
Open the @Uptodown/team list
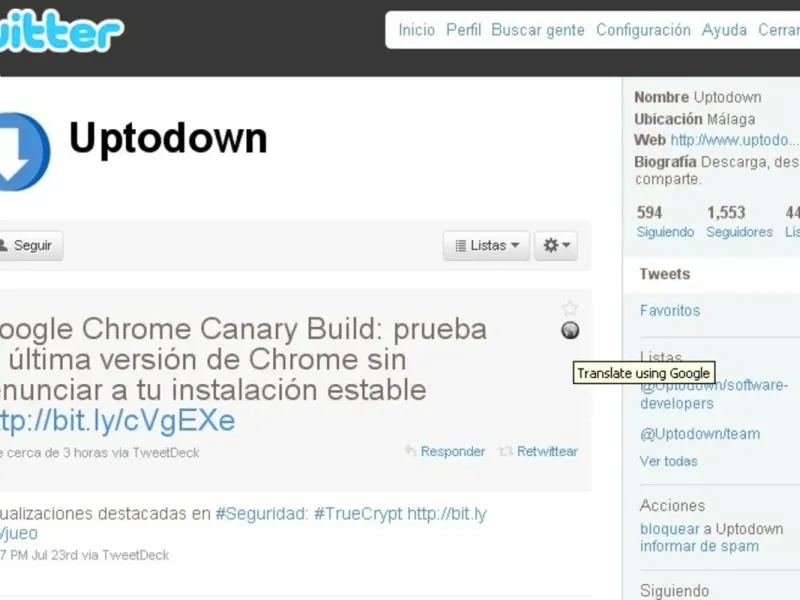700,434
